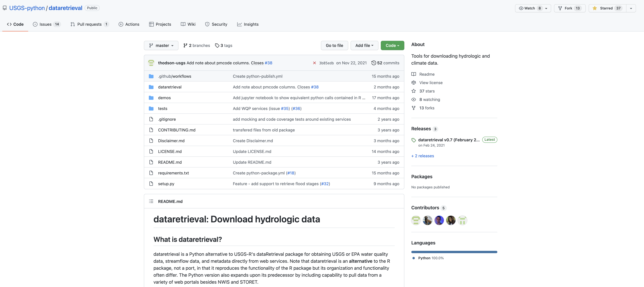This screenshot has width=644, height=287.
Task: Click the fourth contributor avatar photo
Action: (451, 220)
